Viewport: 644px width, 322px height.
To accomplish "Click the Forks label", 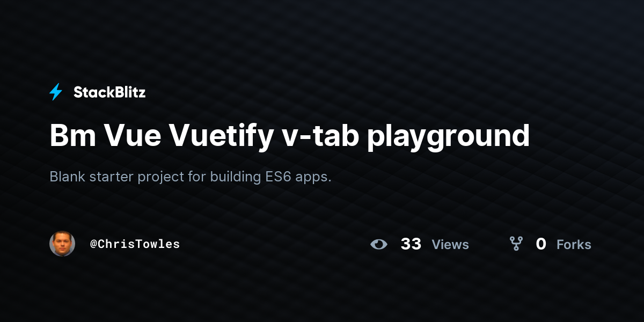I will tap(574, 245).
